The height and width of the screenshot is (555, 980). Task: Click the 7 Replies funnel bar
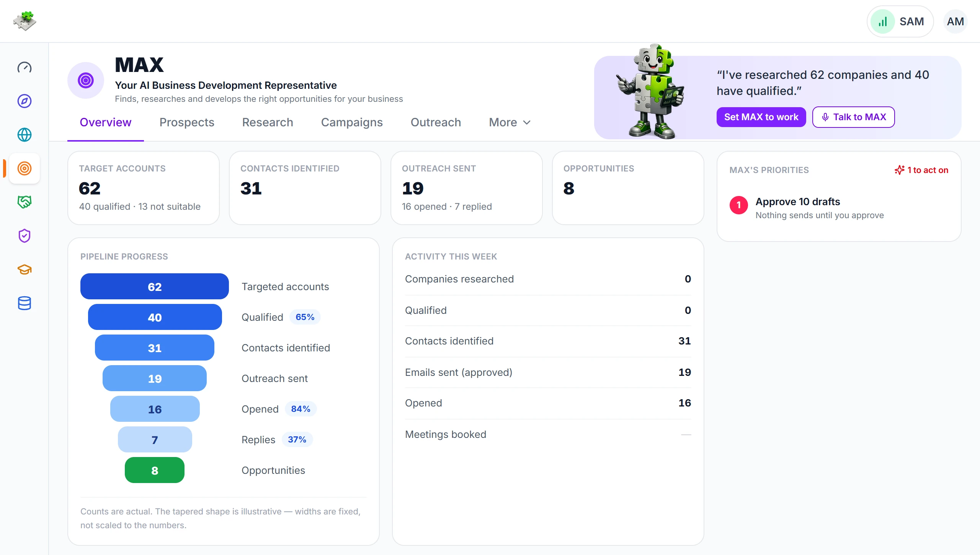click(x=155, y=439)
